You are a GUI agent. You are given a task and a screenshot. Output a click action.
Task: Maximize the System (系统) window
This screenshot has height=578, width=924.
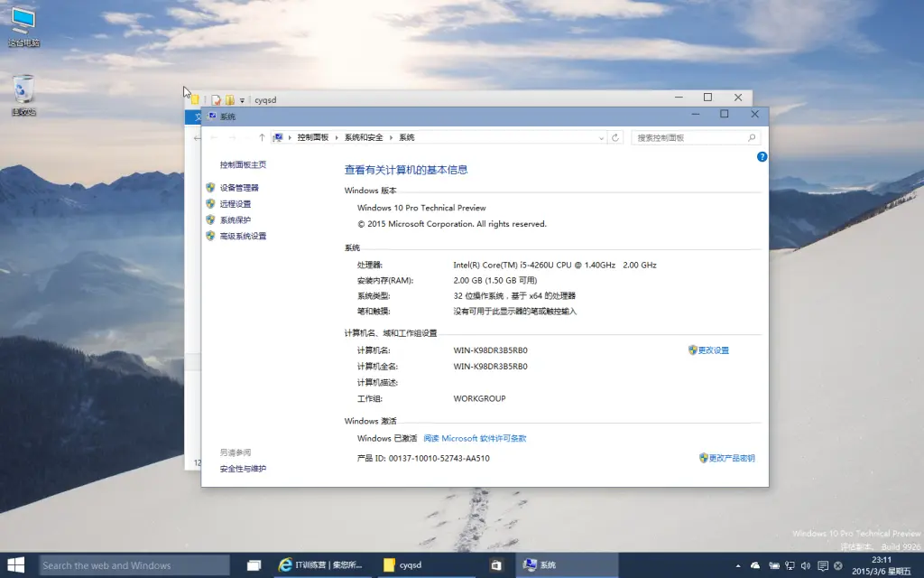[725, 115]
